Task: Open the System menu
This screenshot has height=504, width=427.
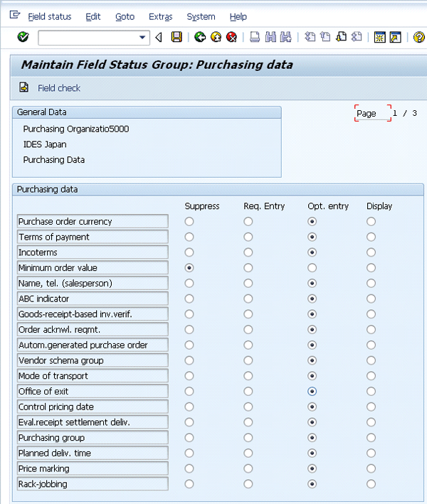Action: tap(201, 17)
